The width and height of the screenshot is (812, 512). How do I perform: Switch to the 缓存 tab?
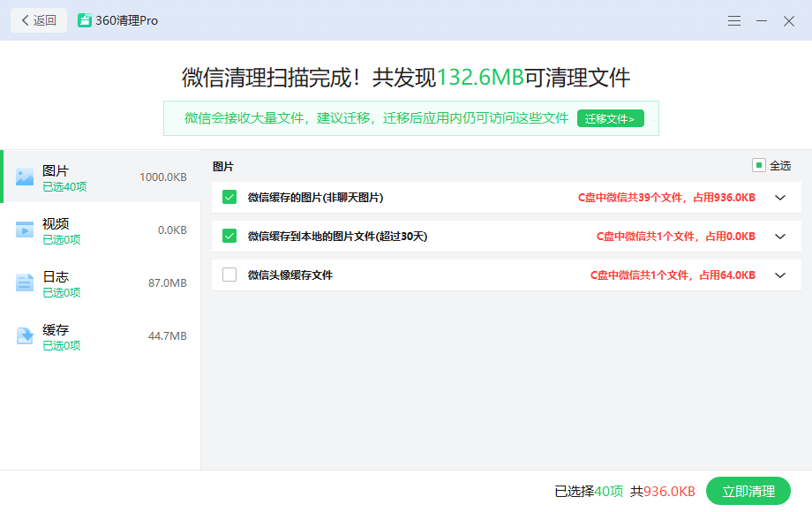point(101,336)
